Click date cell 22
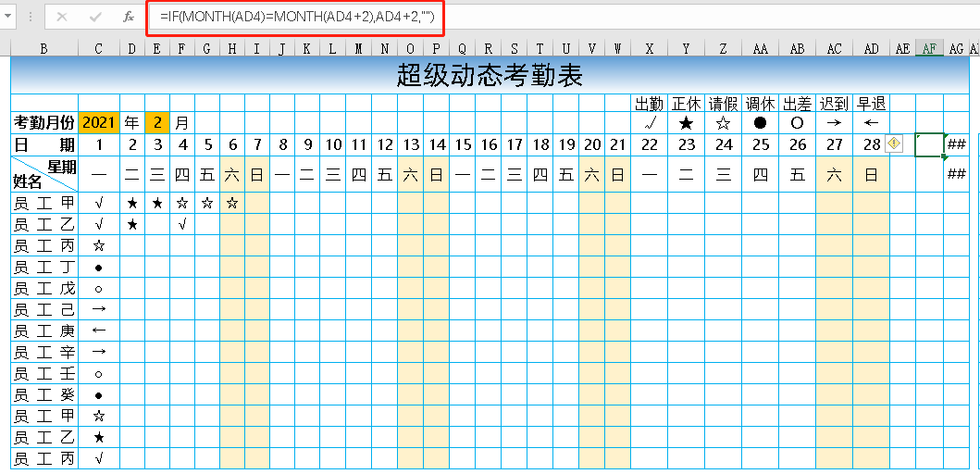 (x=650, y=145)
